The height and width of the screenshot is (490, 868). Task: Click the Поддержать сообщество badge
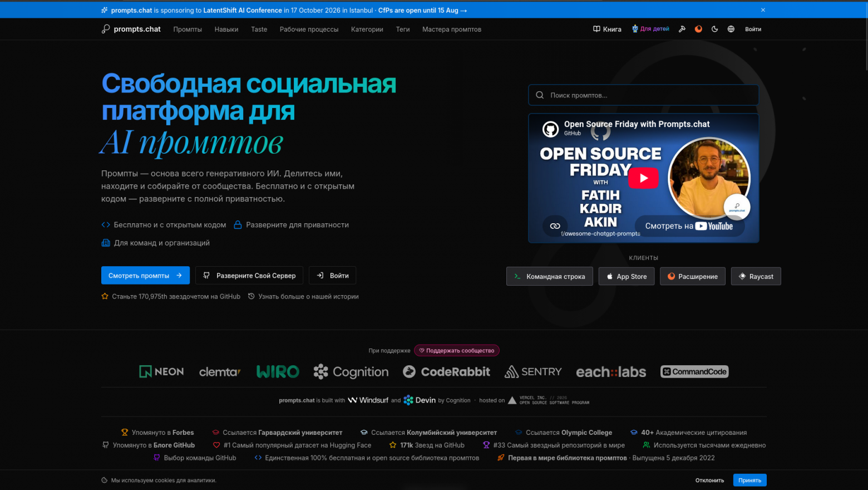(457, 351)
